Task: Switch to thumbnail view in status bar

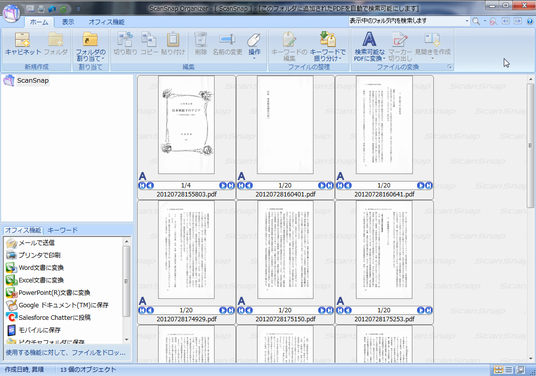Action: [x=499, y=370]
